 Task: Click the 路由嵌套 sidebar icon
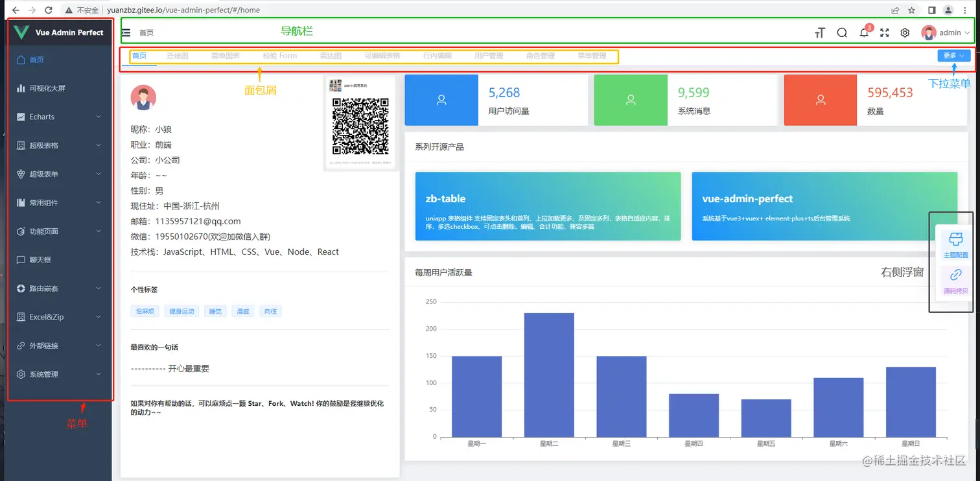21,288
